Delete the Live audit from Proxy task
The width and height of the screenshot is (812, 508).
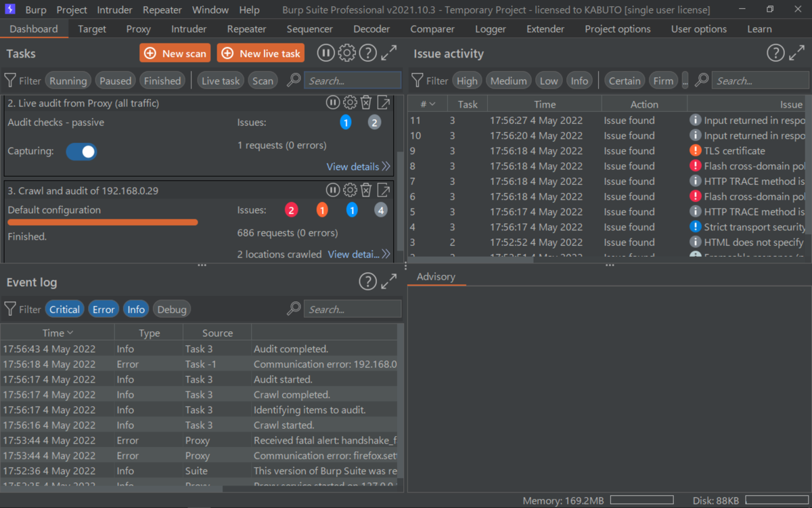coord(366,103)
